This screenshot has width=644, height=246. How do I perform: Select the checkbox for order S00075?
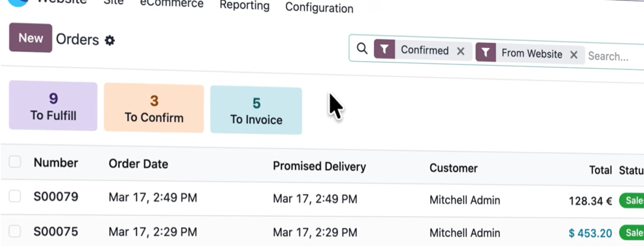pyautogui.click(x=15, y=231)
